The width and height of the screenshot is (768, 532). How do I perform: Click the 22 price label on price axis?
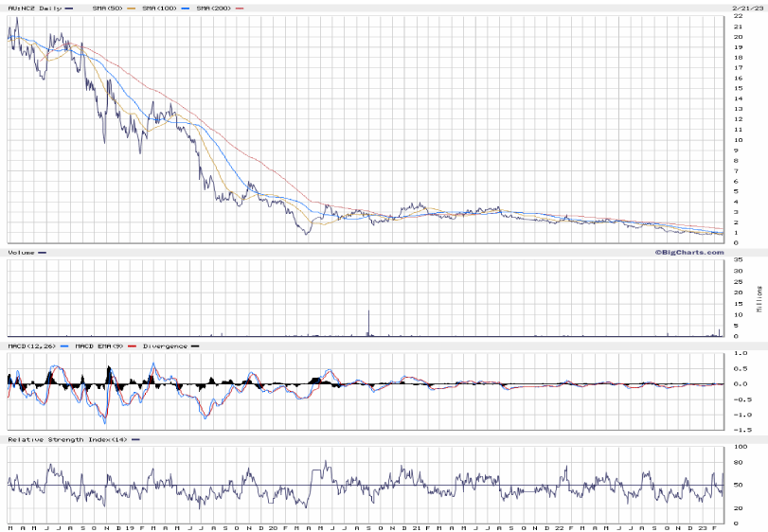coord(736,17)
